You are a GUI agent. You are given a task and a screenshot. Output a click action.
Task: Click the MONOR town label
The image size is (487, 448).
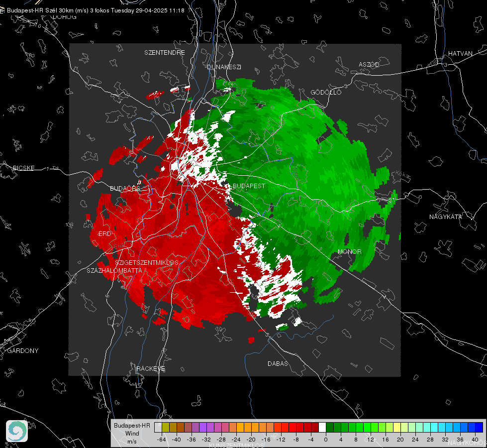[x=349, y=251]
